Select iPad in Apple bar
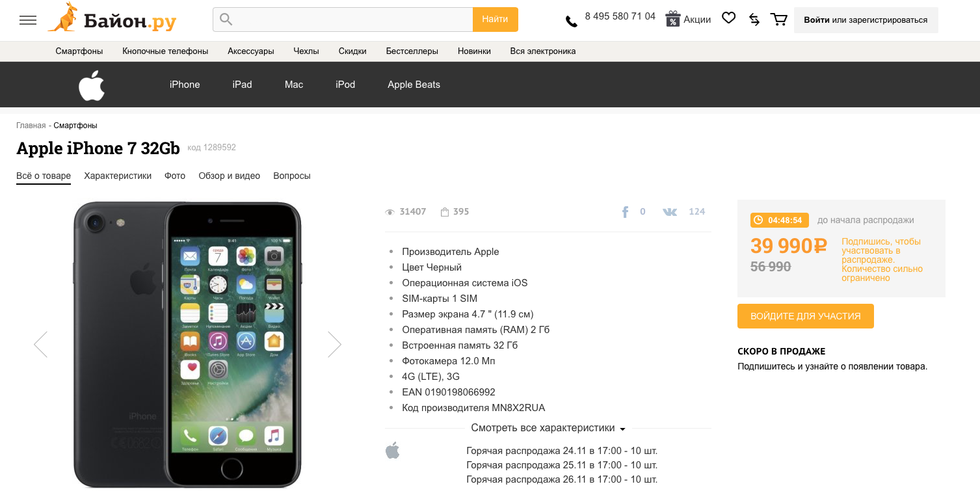The height and width of the screenshot is (495, 980). 242,85
